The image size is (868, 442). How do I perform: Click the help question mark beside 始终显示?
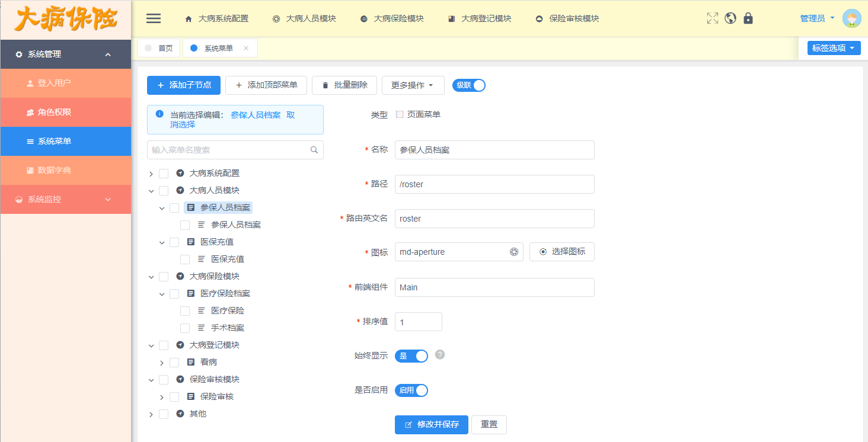(x=439, y=355)
